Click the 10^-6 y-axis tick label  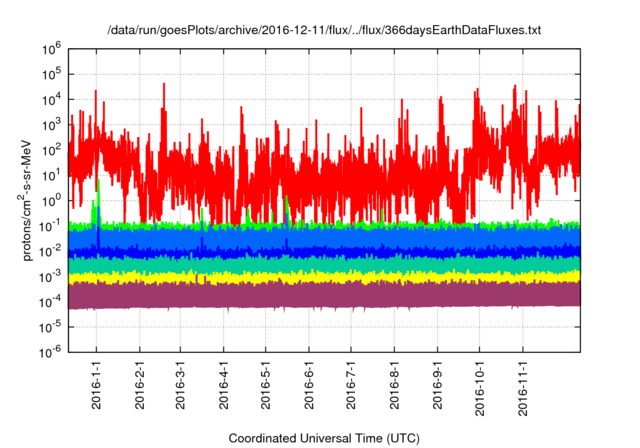51,352
